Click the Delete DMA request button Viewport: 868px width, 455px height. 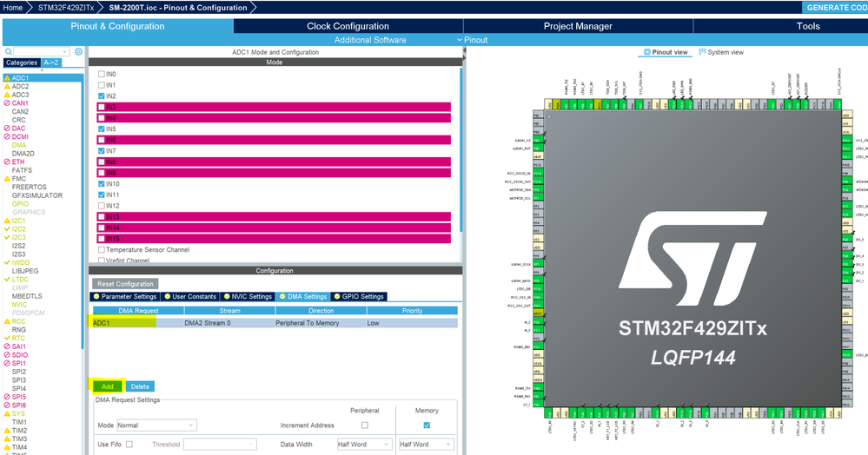pos(140,386)
